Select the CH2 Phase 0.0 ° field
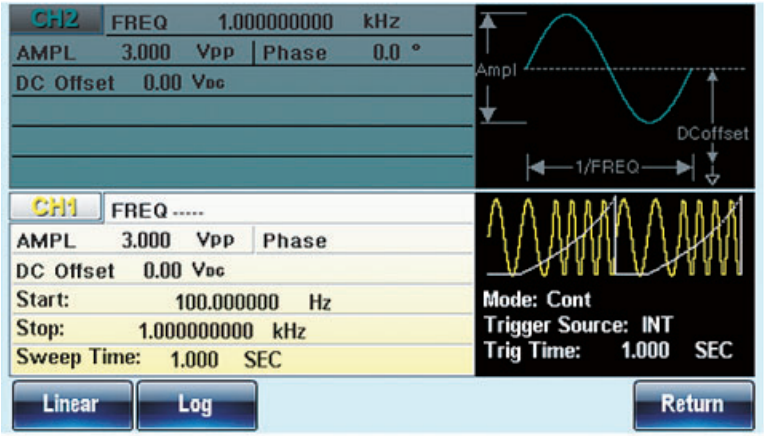 363,52
